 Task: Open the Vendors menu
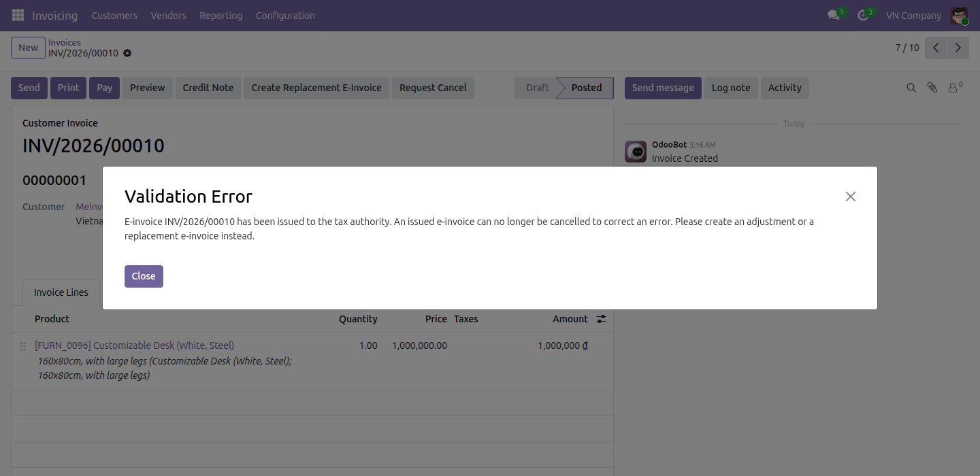coord(168,15)
